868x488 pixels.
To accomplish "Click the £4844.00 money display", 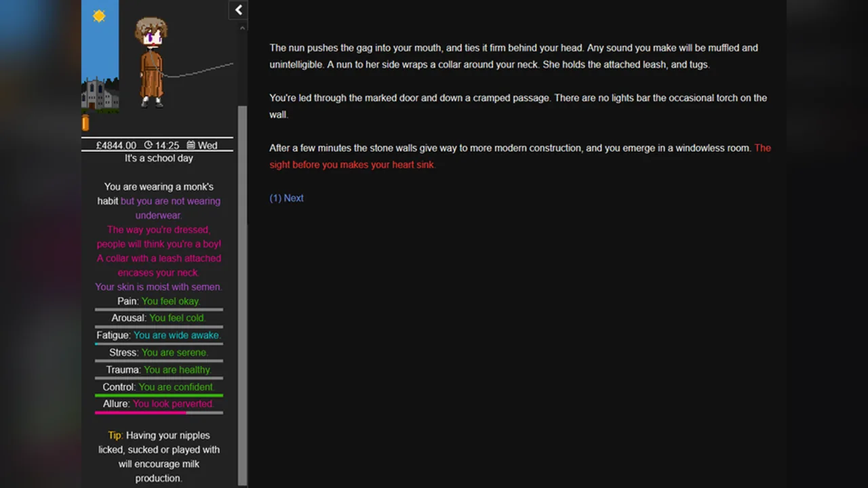I will coord(116,145).
